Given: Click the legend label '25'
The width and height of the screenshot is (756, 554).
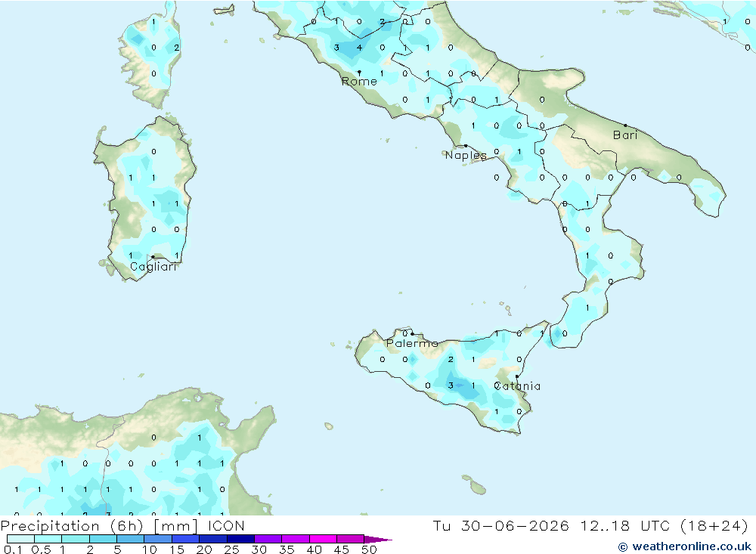Looking at the screenshot, I should coord(231,549).
